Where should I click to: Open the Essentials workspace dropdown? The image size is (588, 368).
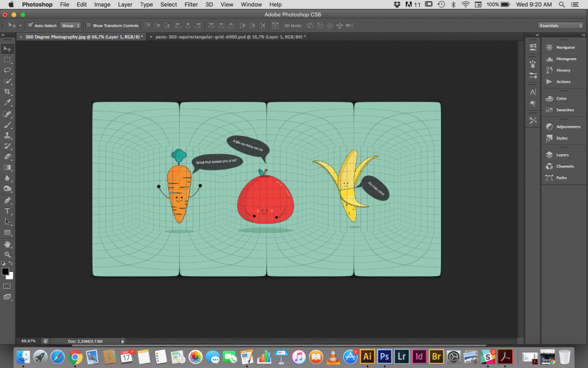point(560,25)
